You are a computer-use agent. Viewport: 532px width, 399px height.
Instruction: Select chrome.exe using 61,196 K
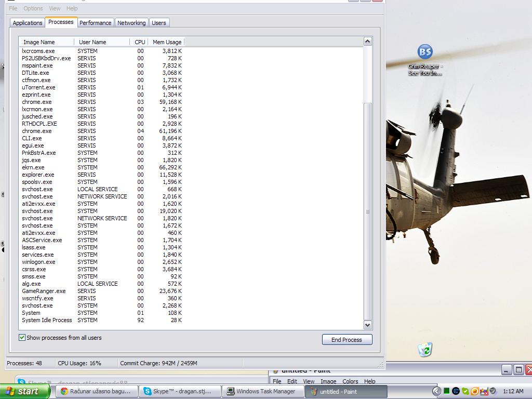[102, 131]
